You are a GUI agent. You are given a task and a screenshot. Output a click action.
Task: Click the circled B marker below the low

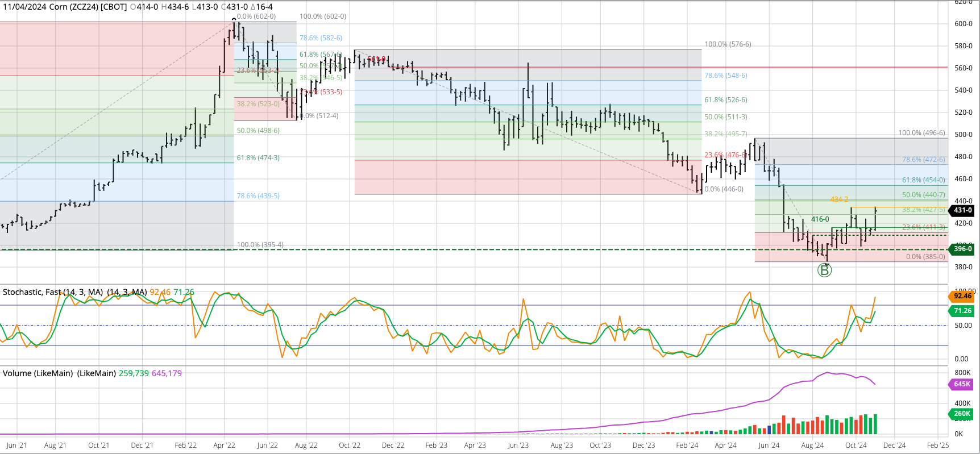tap(824, 270)
